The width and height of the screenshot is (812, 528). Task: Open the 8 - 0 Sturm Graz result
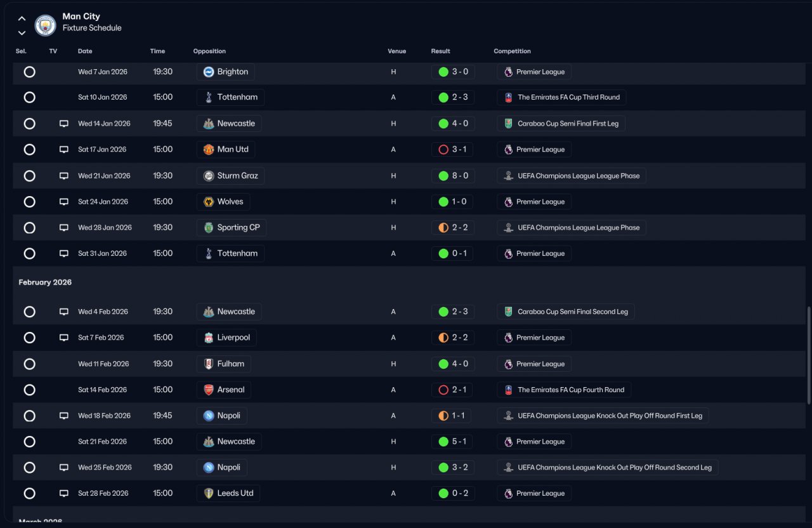tap(459, 176)
